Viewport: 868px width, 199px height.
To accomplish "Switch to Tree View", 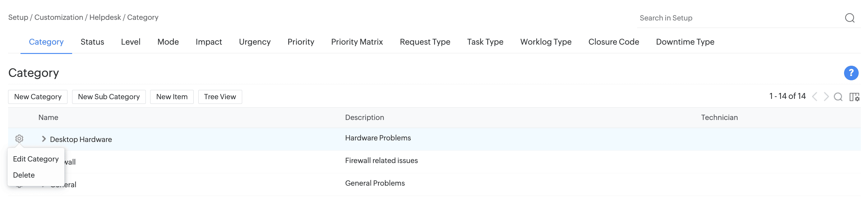I will coord(220,97).
